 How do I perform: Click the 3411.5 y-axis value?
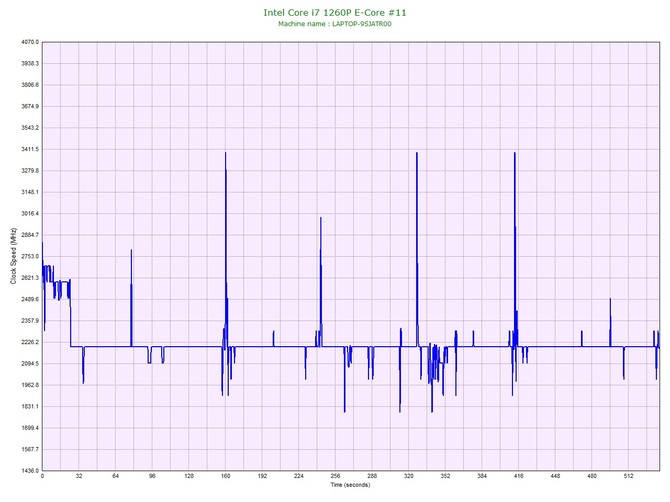(x=30, y=150)
